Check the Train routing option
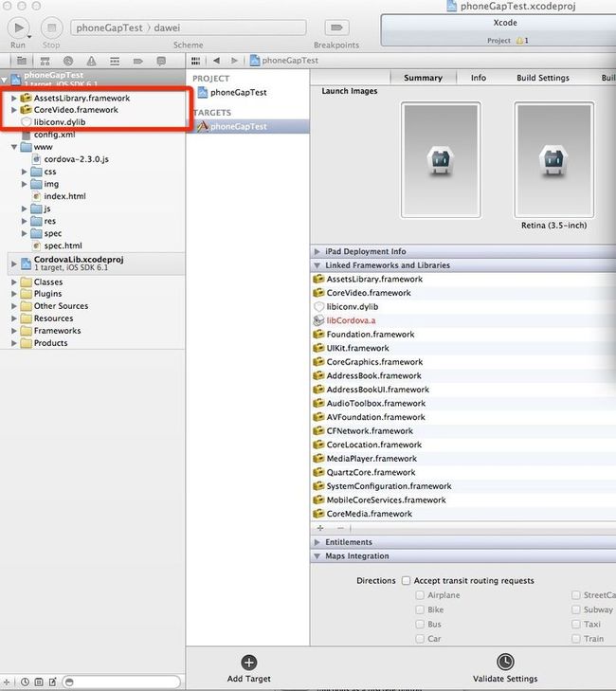This screenshot has height=691, width=616. tap(575, 639)
